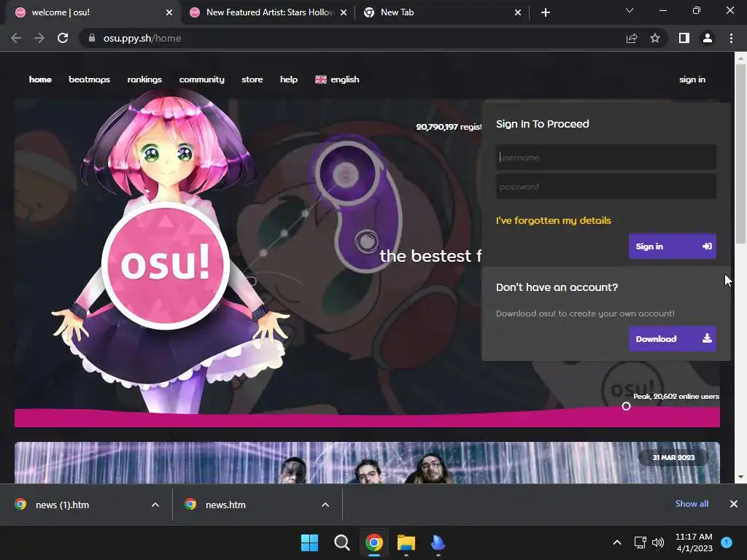The height and width of the screenshot is (560, 747).
Task: Open Windows taskbar search
Action: coord(341,542)
